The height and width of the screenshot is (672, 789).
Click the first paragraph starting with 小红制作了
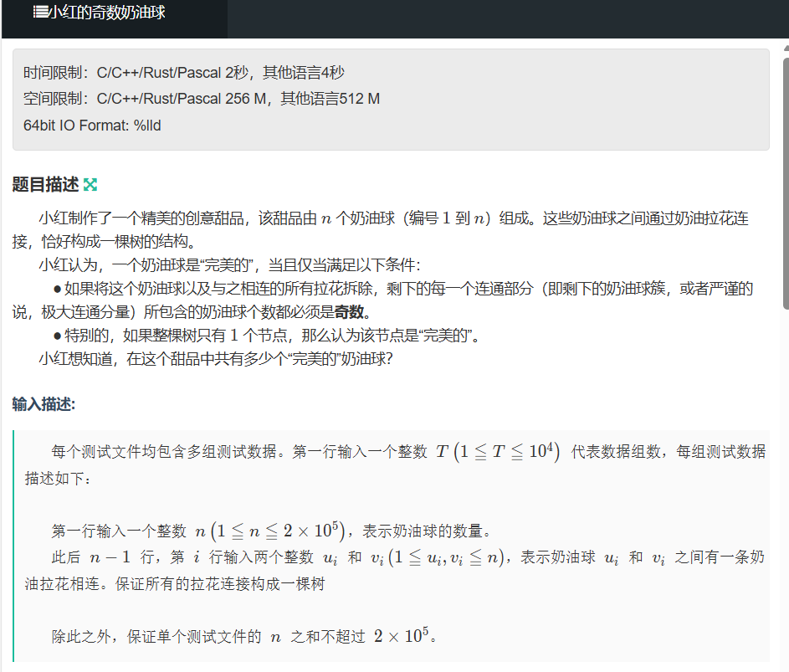(x=393, y=219)
